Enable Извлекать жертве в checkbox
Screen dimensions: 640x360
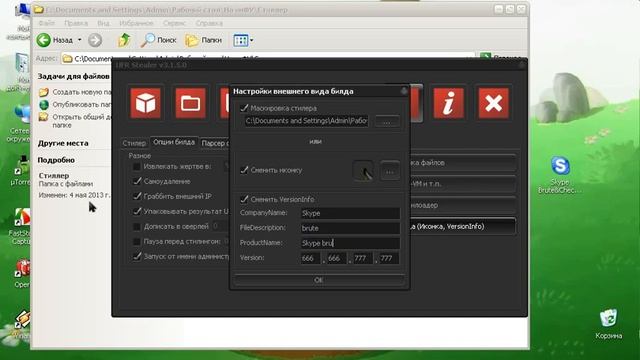coord(137,167)
